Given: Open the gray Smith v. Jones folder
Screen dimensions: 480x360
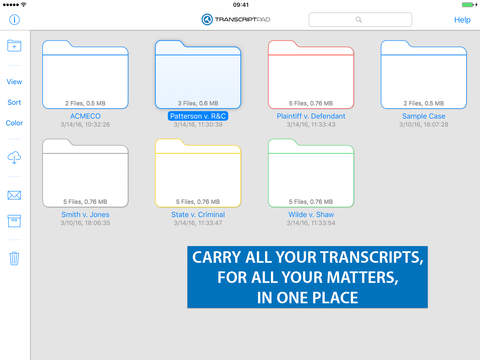Looking at the screenshot, I should click(85, 173).
